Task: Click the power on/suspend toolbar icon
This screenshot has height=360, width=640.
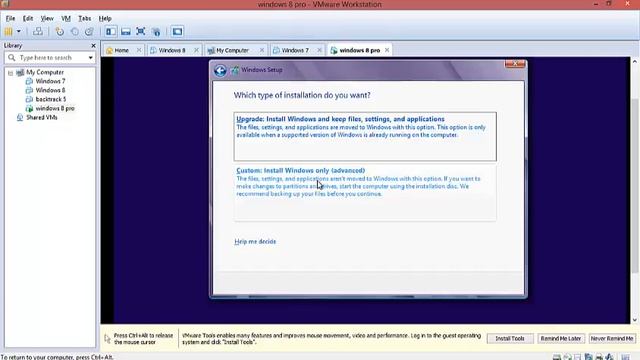Action: 9,31
